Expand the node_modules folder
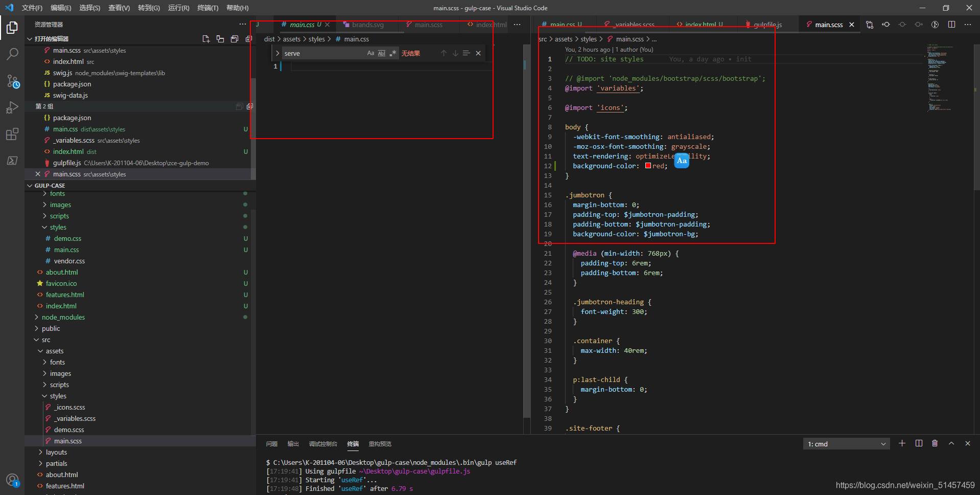Image resolution: width=980 pixels, height=495 pixels. coord(36,317)
